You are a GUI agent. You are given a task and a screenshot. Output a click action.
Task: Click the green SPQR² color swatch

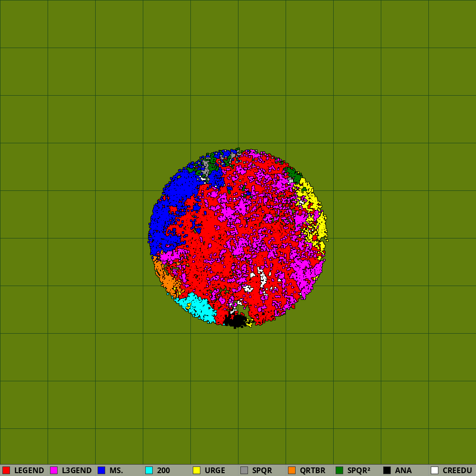point(339,470)
